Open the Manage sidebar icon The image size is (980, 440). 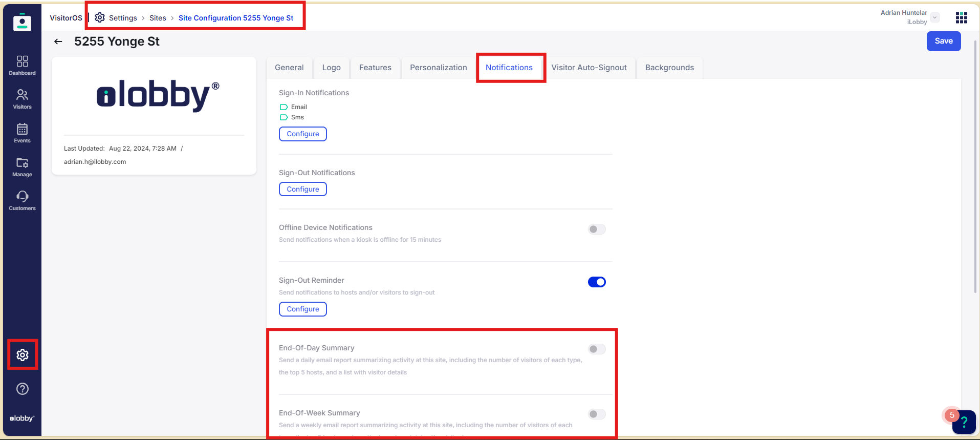[x=22, y=167]
